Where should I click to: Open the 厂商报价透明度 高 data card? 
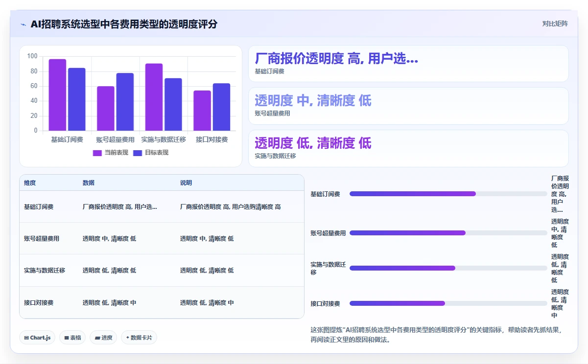click(x=408, y=64)
